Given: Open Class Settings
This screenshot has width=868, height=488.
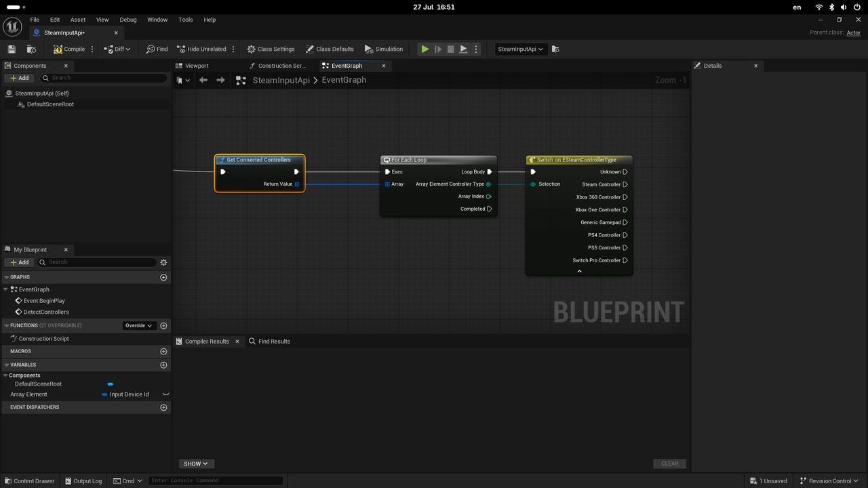Looking at the screenshot, I should click(271, 49).
